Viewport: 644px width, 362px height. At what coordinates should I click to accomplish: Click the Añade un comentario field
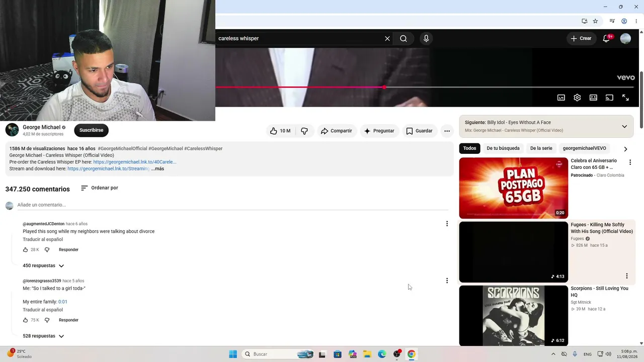pyautogui.click(x=232, y=205)
